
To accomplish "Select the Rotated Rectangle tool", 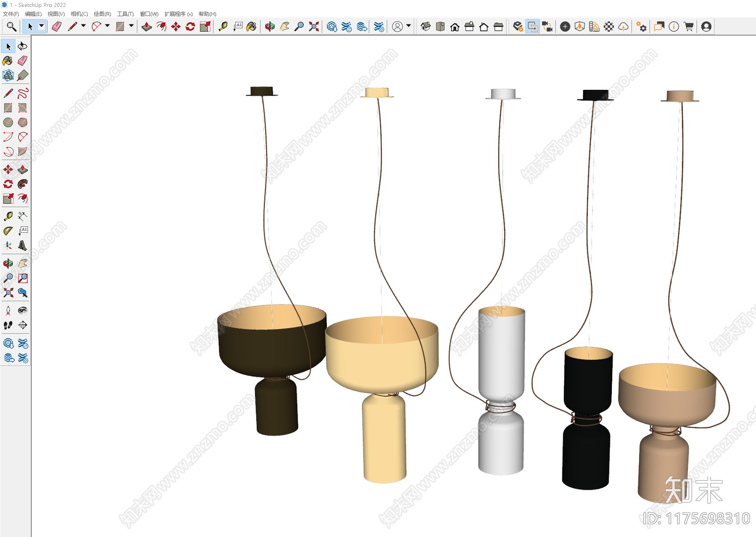I will click(x=23, y=108).
